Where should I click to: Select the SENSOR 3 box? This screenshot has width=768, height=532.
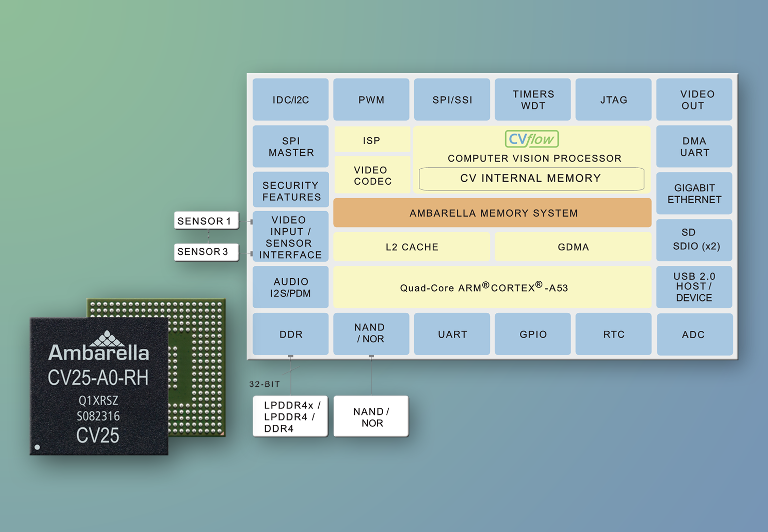pyautogui.click(x=206, y=251)
